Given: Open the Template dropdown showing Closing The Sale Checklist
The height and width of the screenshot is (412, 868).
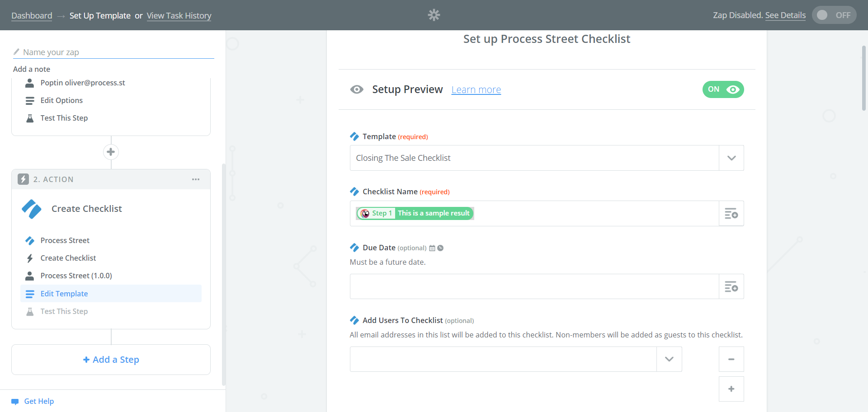Looking at the screenshot, I should click(731, 158).
